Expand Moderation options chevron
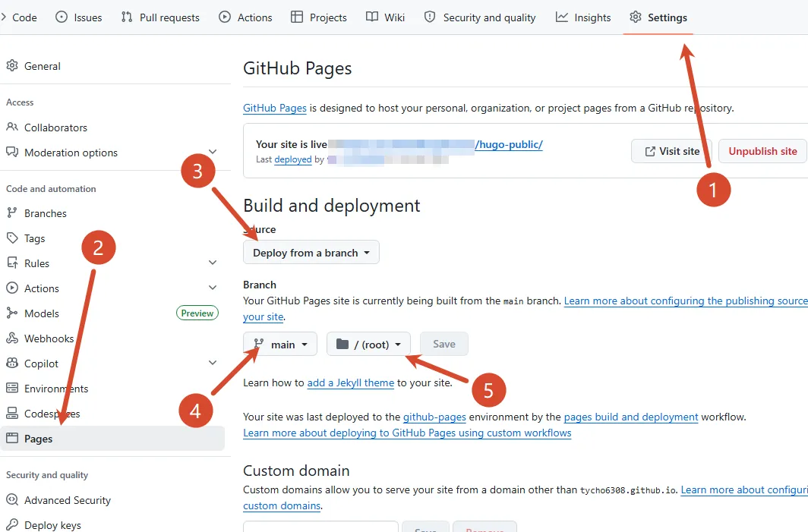This screenshot has height=532, width=808. [213, 152]
